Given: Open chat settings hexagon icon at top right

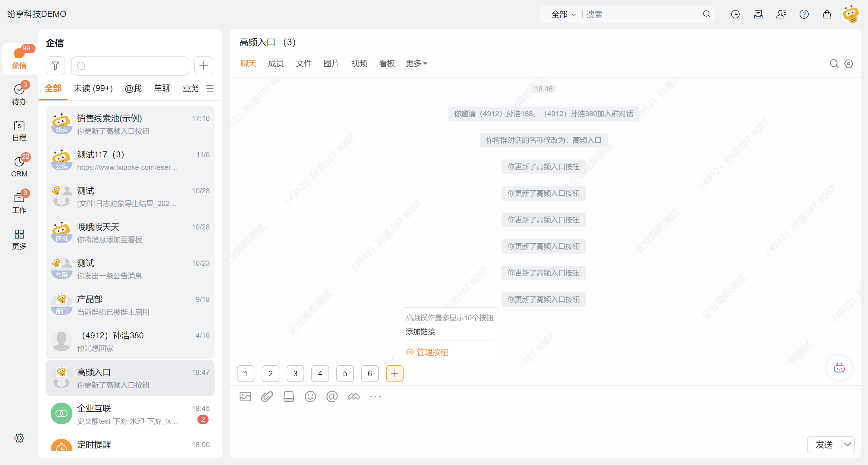Looking at the screenshot, I should tap(848, 64).
